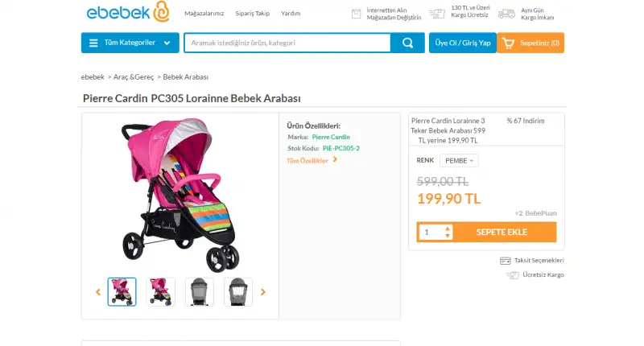
Task: Click the installment options card icon
Action: (x=505, y=261)
